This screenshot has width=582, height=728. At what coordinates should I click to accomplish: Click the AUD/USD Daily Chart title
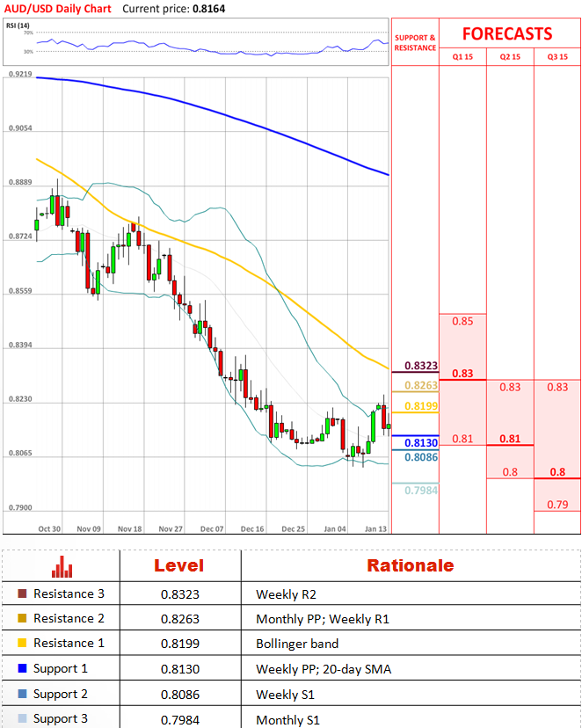[x=57, y=9]
